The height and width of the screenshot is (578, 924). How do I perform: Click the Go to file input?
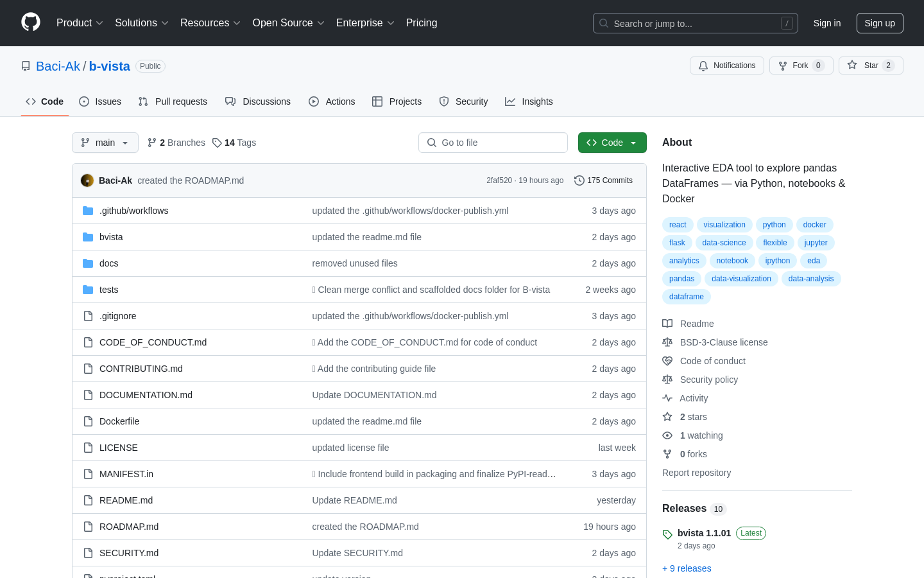493,143
